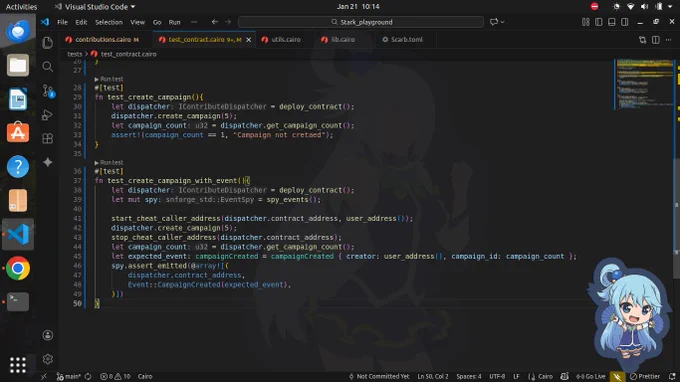
Task: Open the Visual Studio Code app menu dropdown
Action: [x=133, y=7]
